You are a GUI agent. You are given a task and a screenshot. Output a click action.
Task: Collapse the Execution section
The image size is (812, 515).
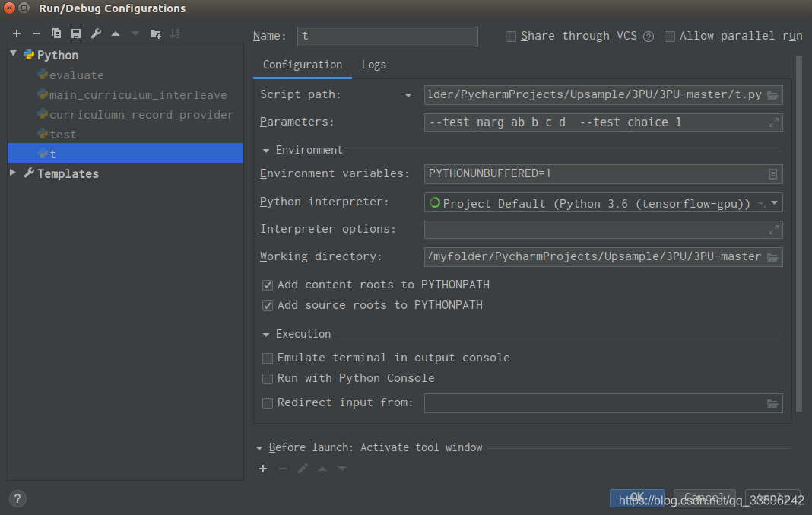(265, 335)
